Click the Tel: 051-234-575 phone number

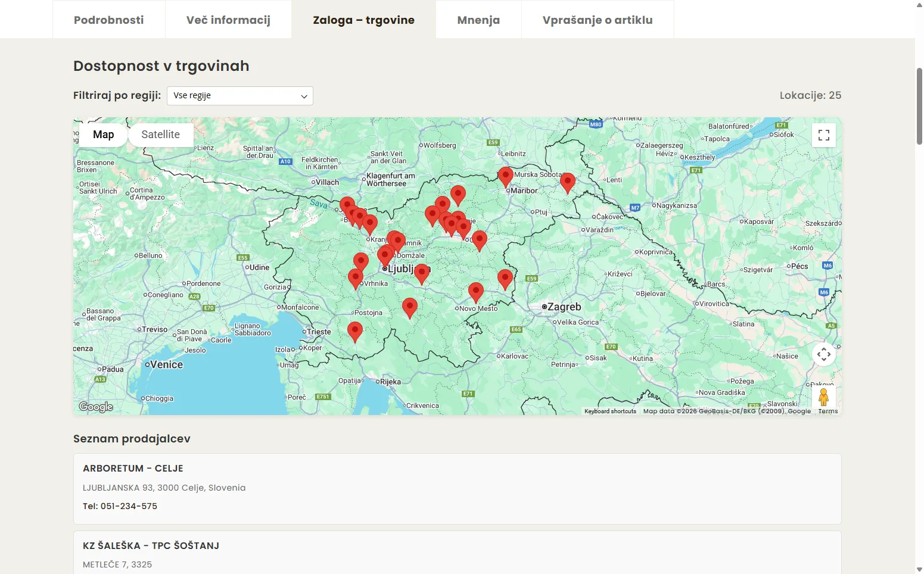coord(129,506)
